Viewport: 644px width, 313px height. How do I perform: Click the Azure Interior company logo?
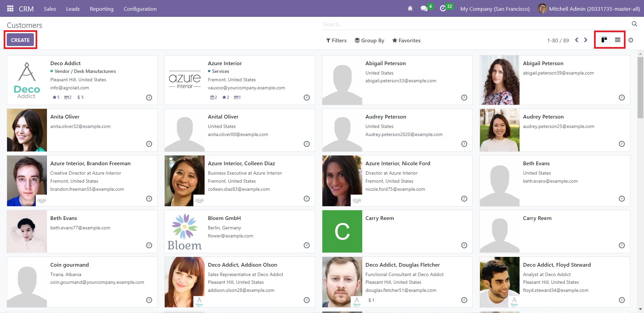[x=184, y=80]
